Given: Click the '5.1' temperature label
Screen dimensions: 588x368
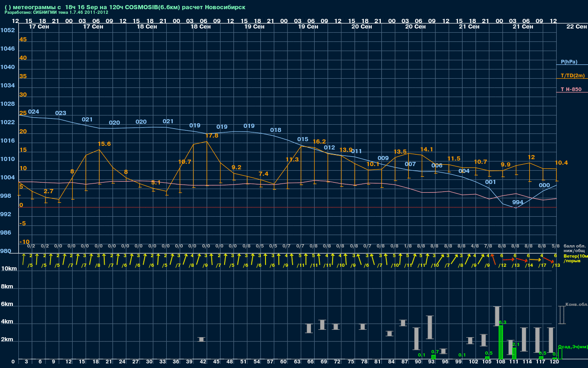Looking at the screenshot, I should coord(156,183).
